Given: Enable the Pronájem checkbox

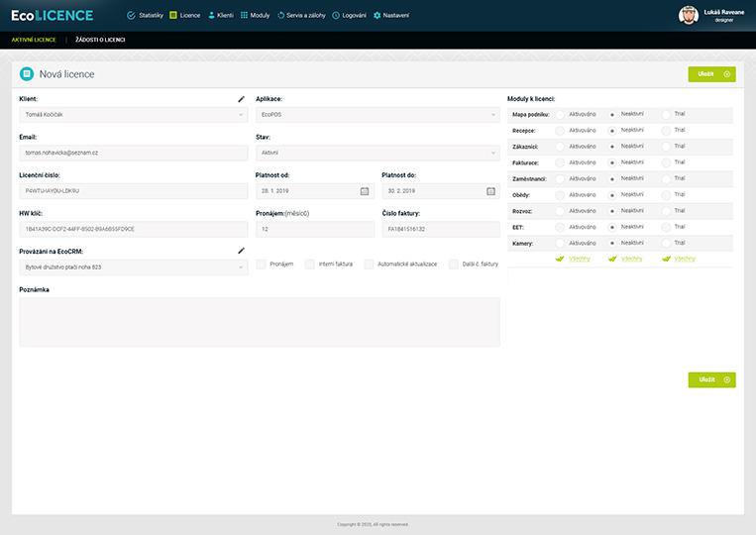Looking at the screenshot, I should [261, 265].
